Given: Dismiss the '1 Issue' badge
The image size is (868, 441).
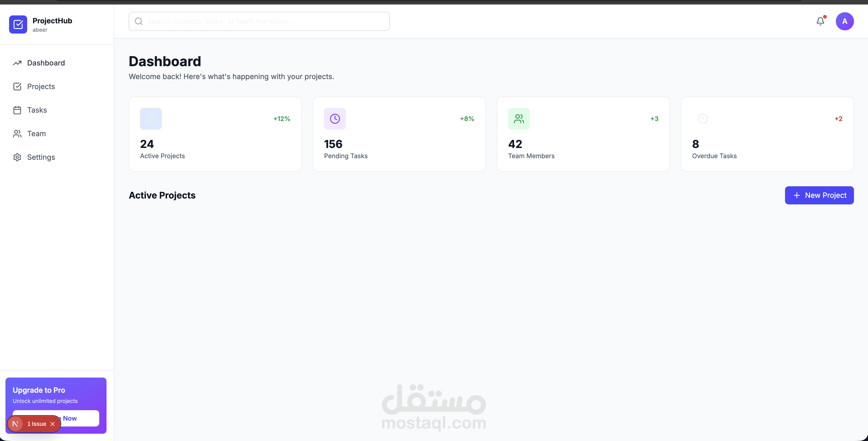Looking at the screenshot, I should [x=53, y=424].
